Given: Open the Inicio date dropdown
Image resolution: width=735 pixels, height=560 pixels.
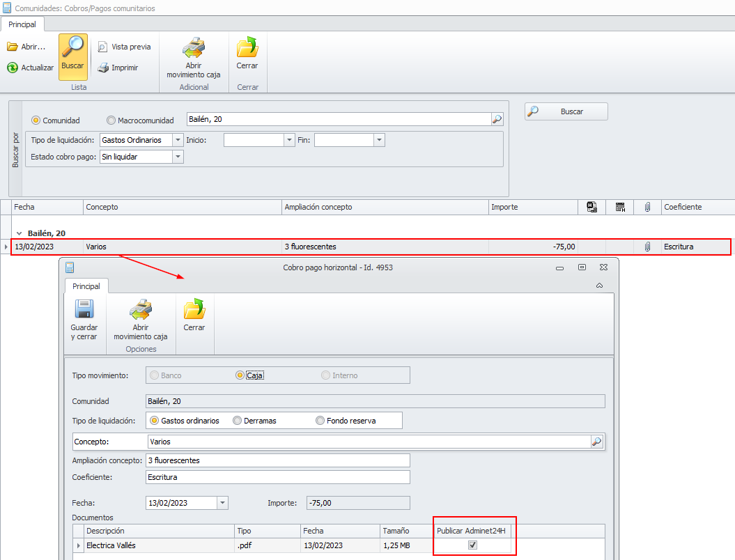Looking at the screenshot, I should [289, 140].
